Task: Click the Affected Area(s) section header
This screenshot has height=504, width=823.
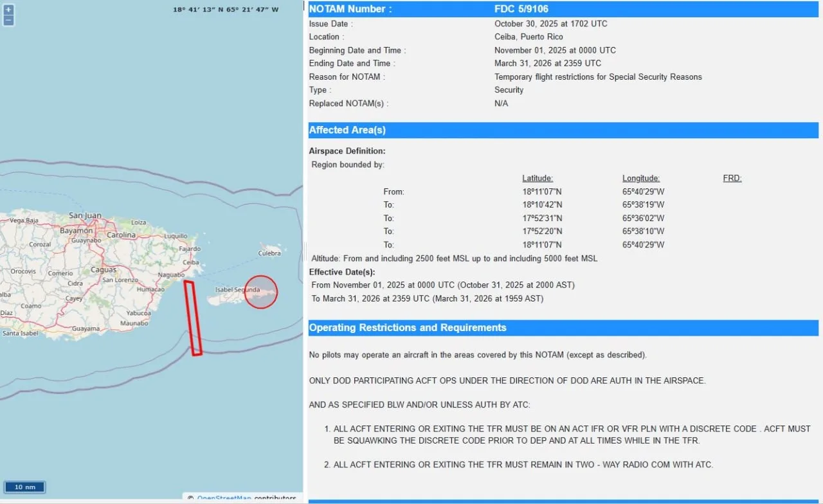Action: point(347,130)
